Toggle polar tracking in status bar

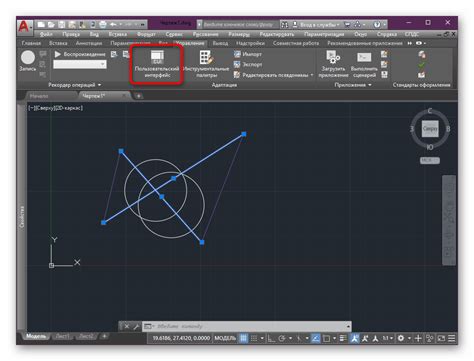[x=282, y=338]
